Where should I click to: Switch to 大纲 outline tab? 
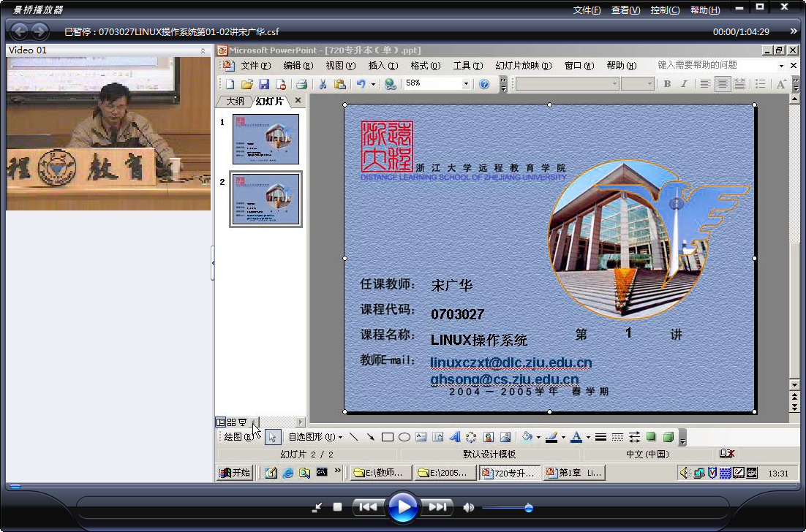click(235, 101)
